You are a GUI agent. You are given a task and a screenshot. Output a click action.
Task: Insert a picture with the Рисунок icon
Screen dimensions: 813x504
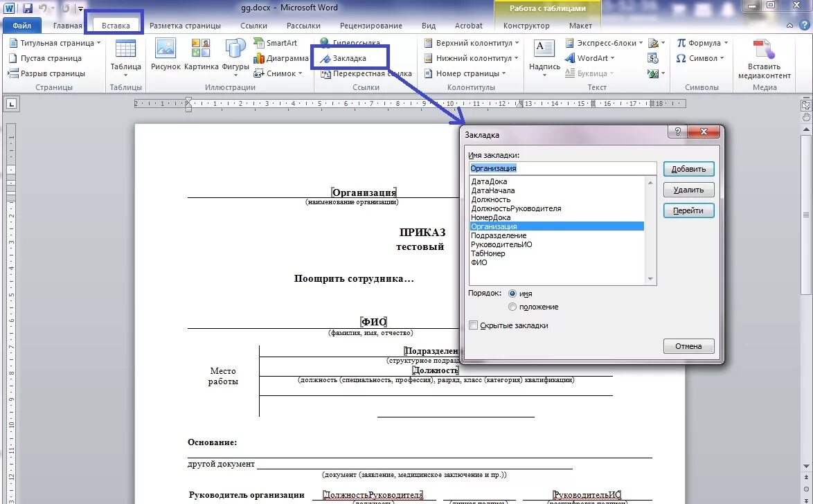pos(166,55)
